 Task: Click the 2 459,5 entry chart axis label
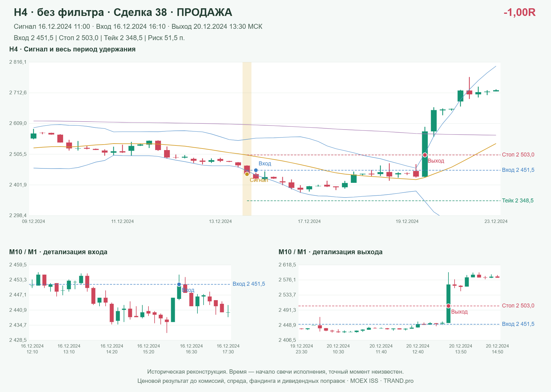[x=18, y=265]
